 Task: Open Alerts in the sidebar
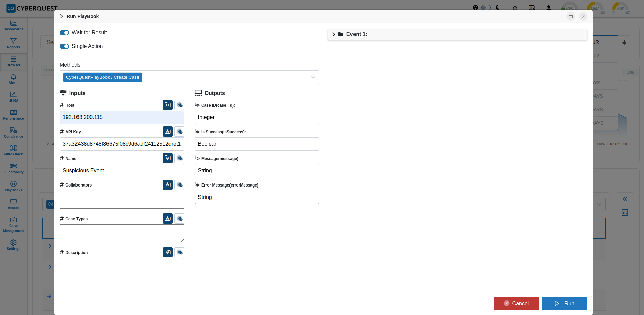point(13,79)
